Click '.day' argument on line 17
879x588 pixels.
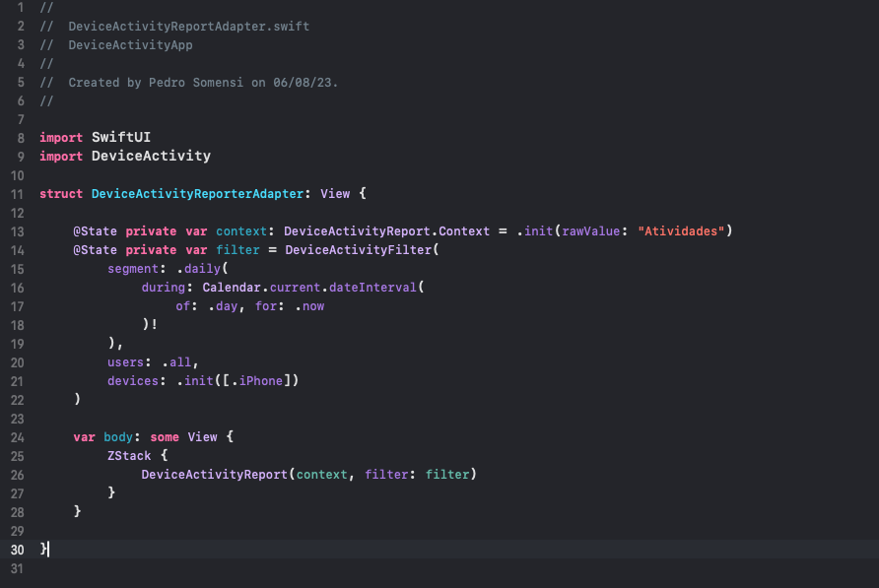point(223,306)
